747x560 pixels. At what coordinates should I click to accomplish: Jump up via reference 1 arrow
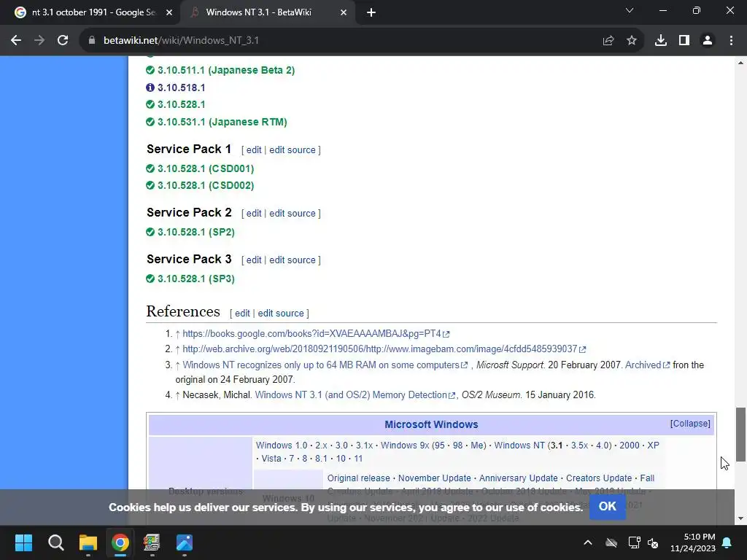(x=178, y=334)
